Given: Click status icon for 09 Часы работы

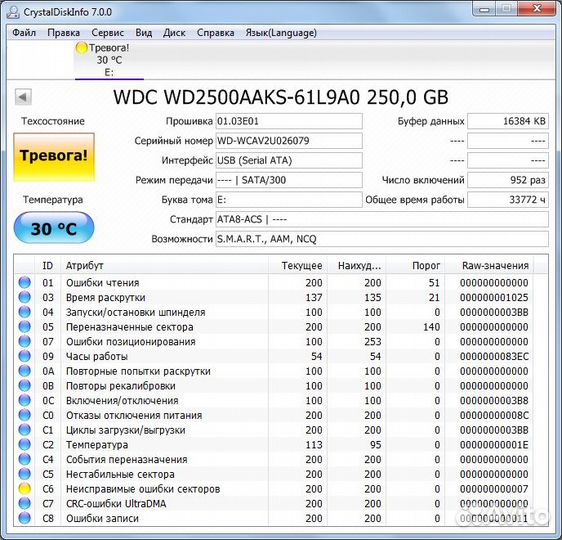Looking at the screenshot, I should tap(25, 356).
